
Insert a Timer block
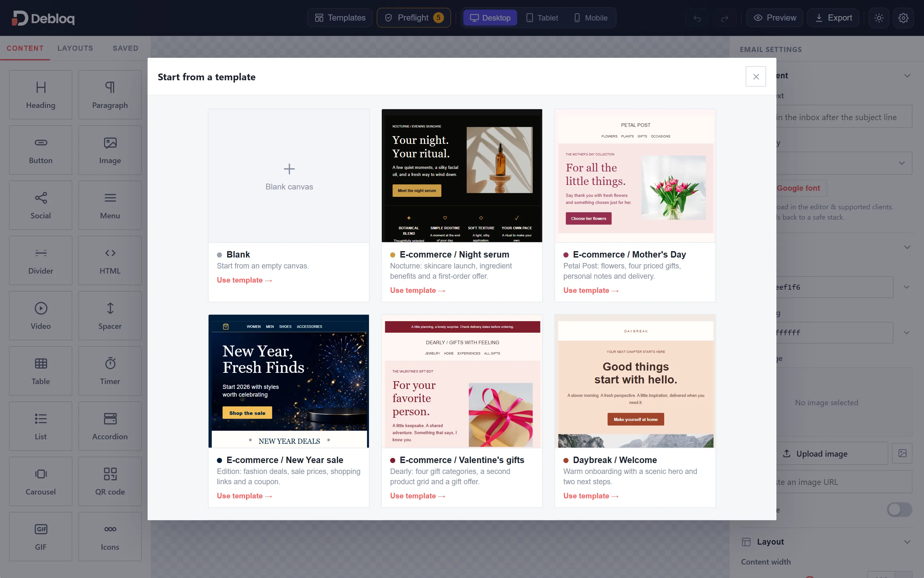[x=110, y=371]
